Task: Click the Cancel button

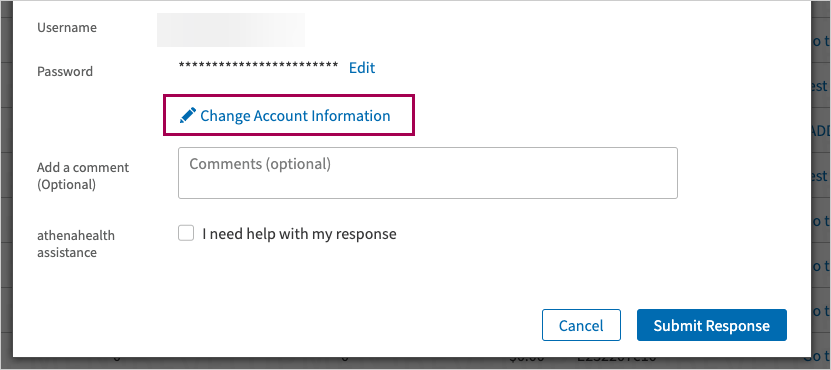Action: click(581, 325)
